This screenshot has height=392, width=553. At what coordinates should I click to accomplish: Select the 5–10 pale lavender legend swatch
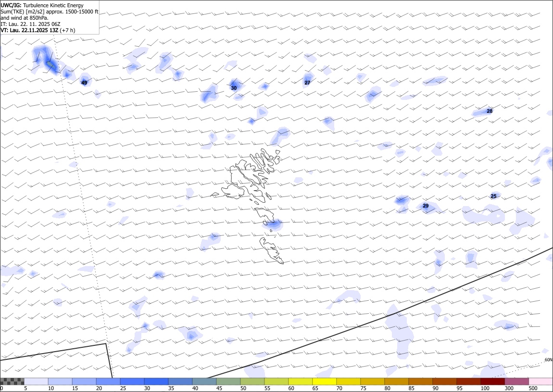tap(37, 381)
